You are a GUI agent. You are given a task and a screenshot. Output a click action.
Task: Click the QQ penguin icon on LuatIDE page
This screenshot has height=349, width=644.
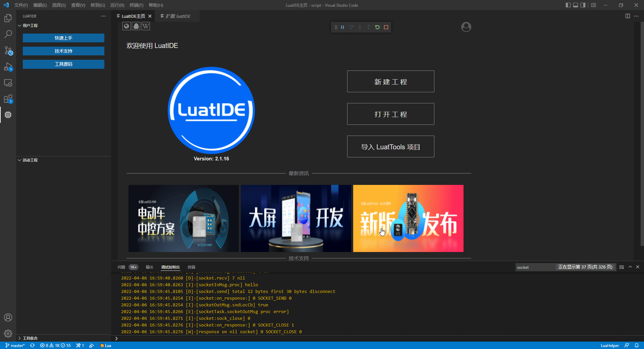tap(136, 26)
